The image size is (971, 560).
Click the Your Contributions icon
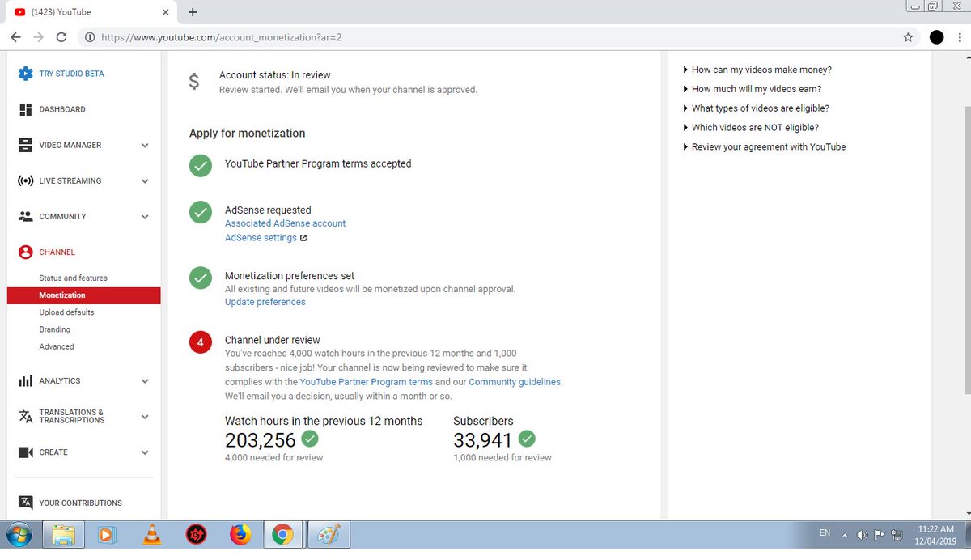25,503
